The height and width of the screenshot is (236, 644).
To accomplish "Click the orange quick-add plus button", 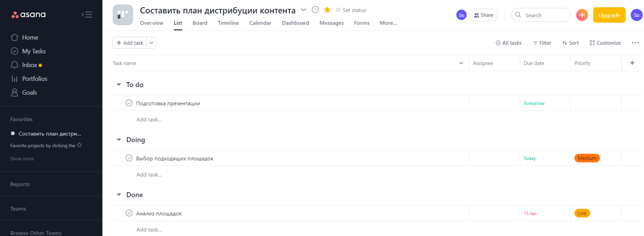I will [x=582, y=15].
